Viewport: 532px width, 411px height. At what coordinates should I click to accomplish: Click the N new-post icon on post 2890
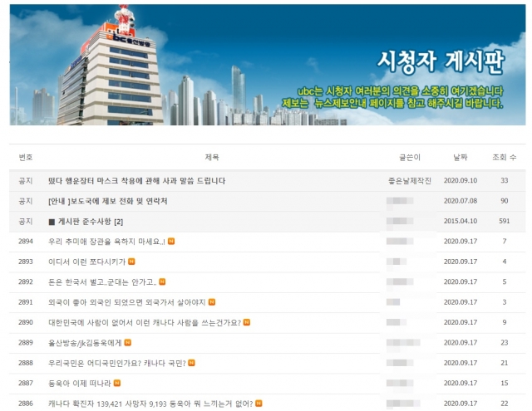pos(247,322)
